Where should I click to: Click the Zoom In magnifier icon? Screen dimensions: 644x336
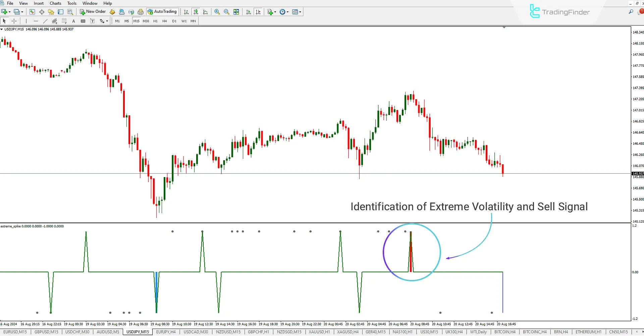pos(217,12)
